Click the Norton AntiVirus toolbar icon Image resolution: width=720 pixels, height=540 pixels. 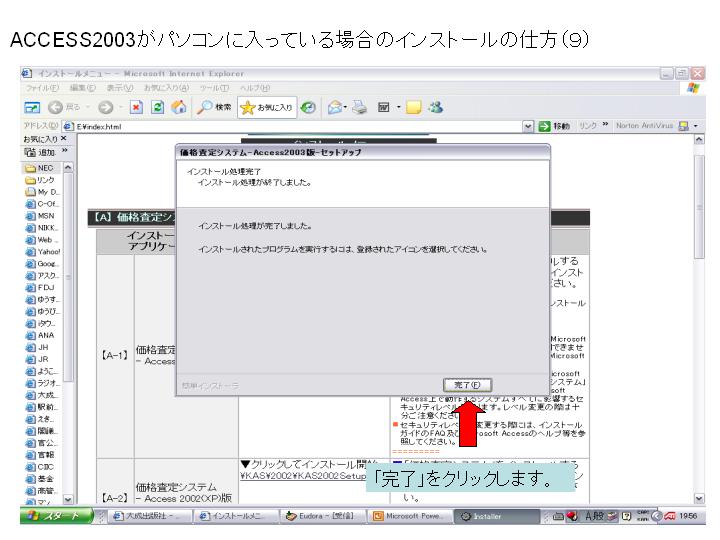pos(684,126)
